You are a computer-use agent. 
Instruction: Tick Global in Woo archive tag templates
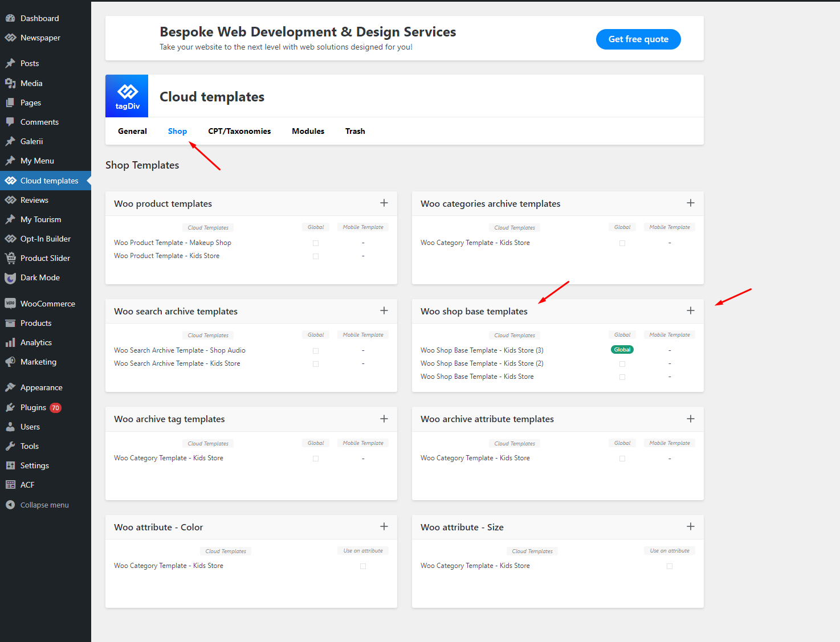(x=316, y=459)
